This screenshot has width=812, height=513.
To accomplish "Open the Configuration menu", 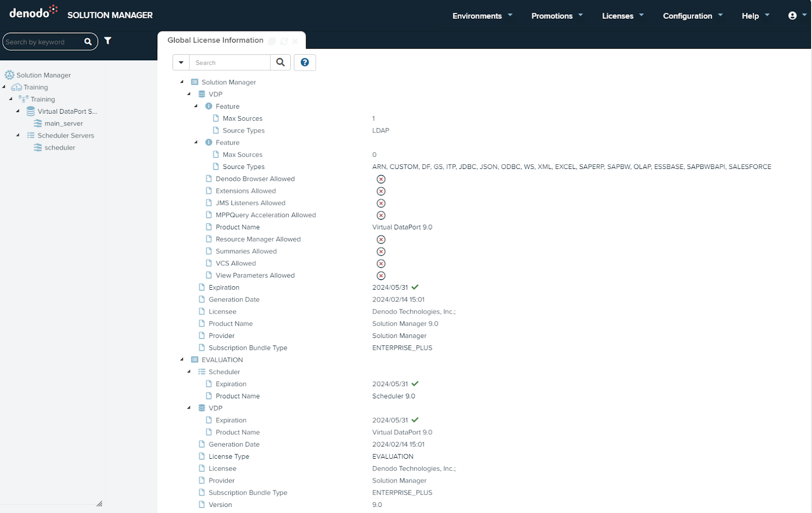I will (693, 16).
